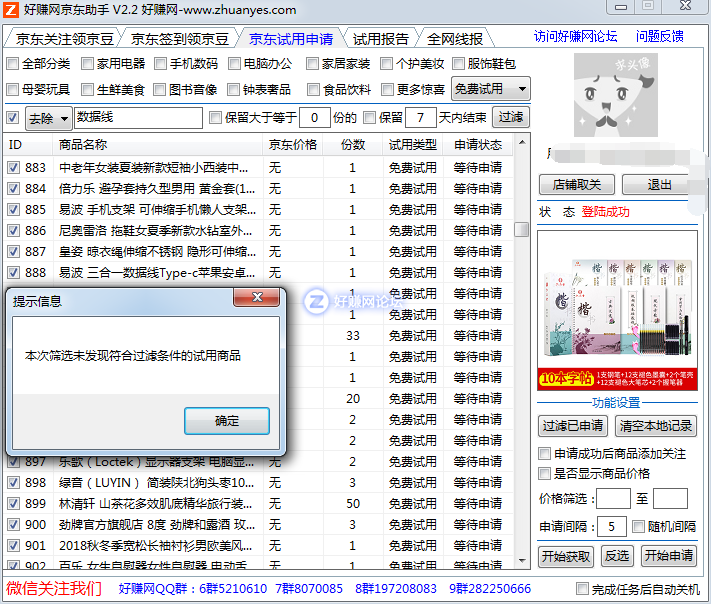711x604 pixels.
Task: Check the 手机数码 category
Action: tap(161, 63)
